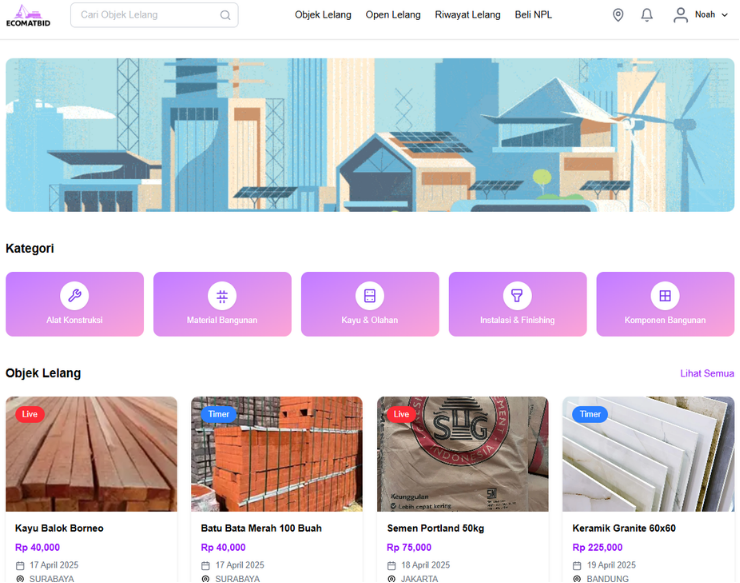Go to Open Lelang
740x583 pixels.
393,15
